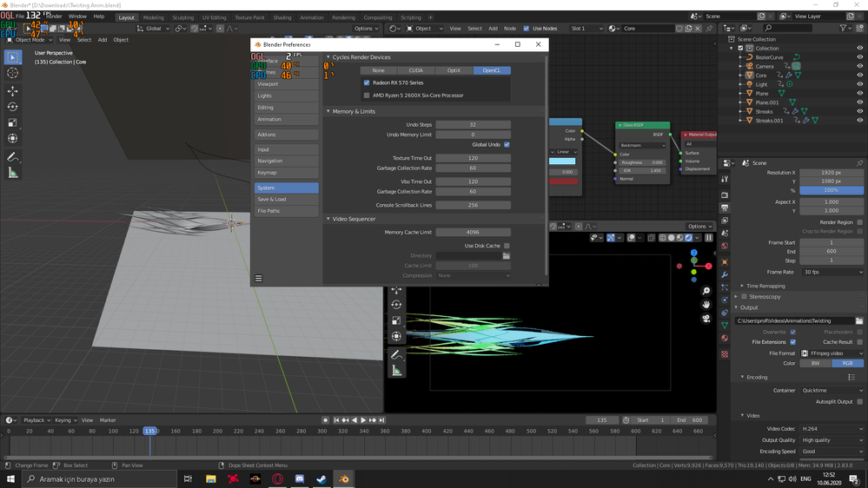This screenshot has height=488, width=868.
Task: Toggle the File Extensions checkbox
Action: [792, 342]
